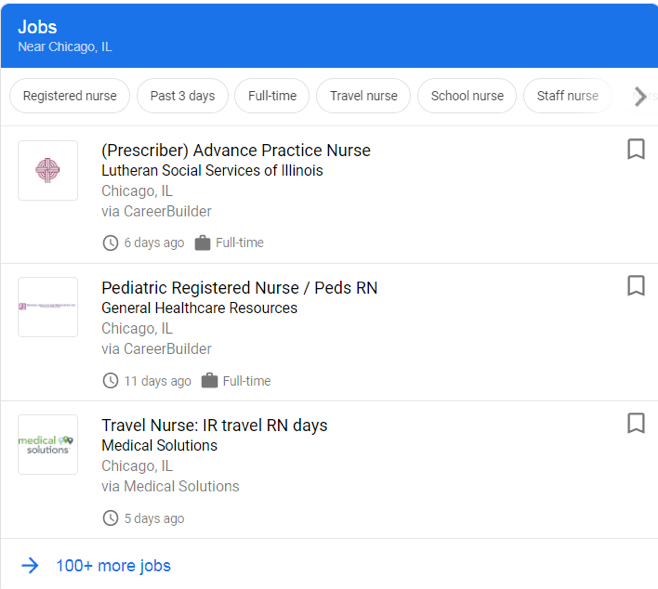Click General Healthcare Resources company name
The image size is (658, 589).
click(199, 308)
